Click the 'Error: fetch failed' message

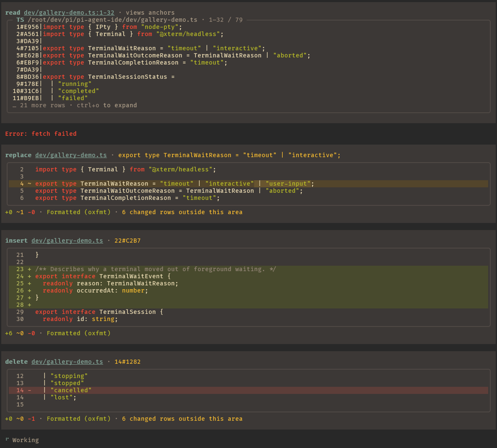point(41,134)
